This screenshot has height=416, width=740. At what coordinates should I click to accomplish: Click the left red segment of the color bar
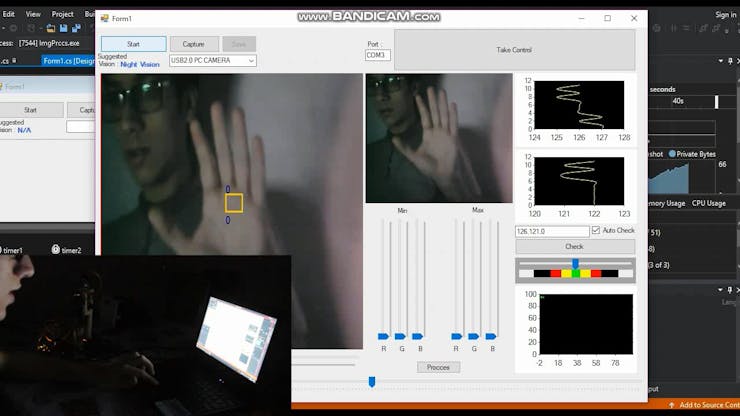click(555, 273)
